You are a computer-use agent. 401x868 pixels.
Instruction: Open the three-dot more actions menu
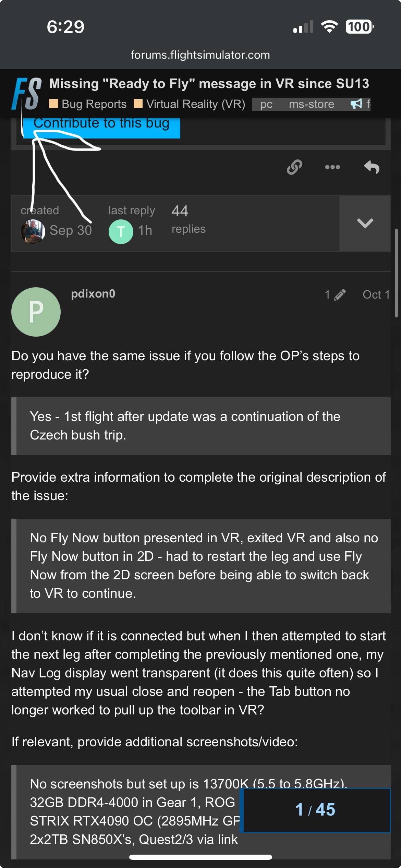coord(332,167)
